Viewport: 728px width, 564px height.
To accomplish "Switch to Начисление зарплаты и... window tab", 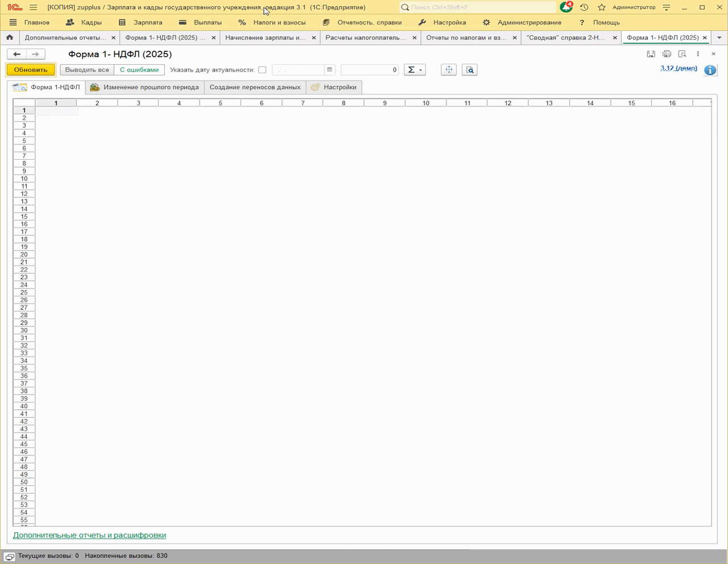I will pyautogui.click(x=266, y=38).
